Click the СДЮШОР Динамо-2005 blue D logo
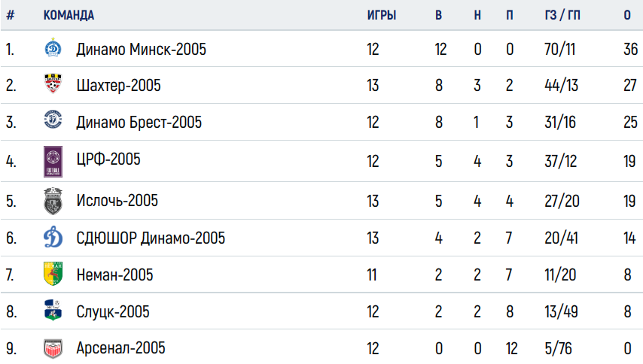 point(53,237)
